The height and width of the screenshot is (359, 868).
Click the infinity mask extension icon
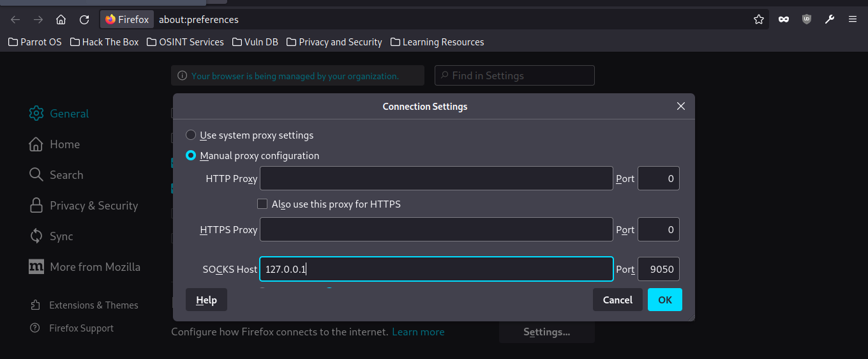pos(783,20)
